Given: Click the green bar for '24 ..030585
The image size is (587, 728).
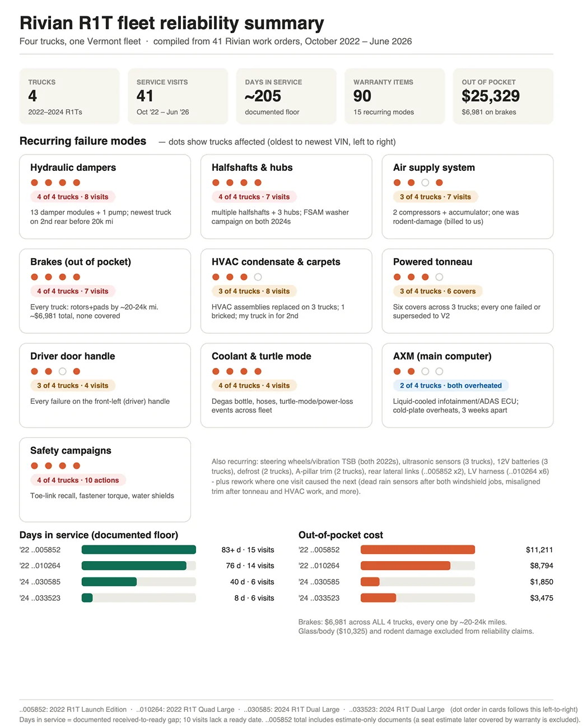Looking at the screenshot, I should coord(109,582).
